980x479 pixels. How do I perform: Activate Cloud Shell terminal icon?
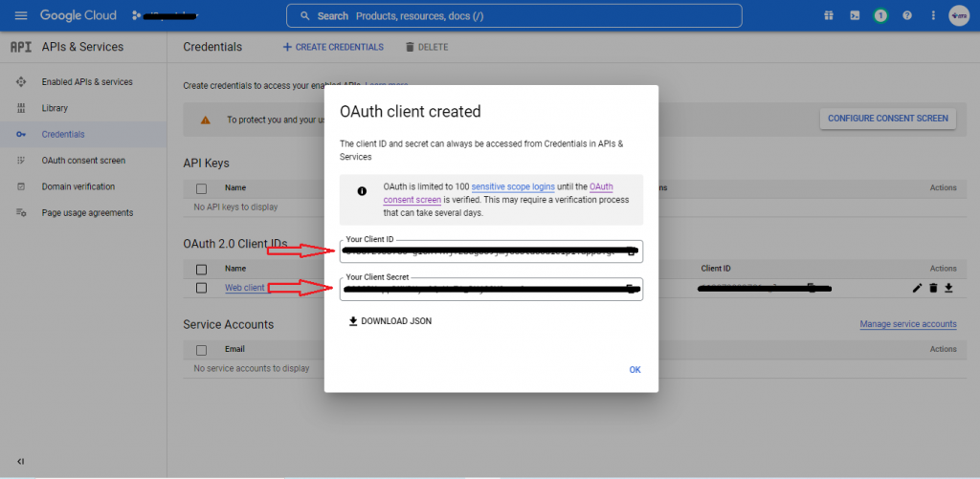(855, 15)
